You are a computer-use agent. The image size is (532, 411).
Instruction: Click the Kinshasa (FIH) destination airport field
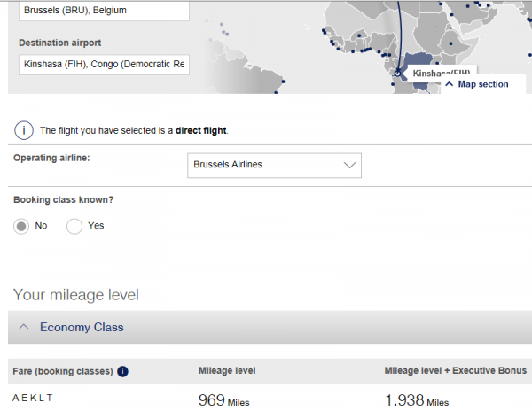point(104,65)
